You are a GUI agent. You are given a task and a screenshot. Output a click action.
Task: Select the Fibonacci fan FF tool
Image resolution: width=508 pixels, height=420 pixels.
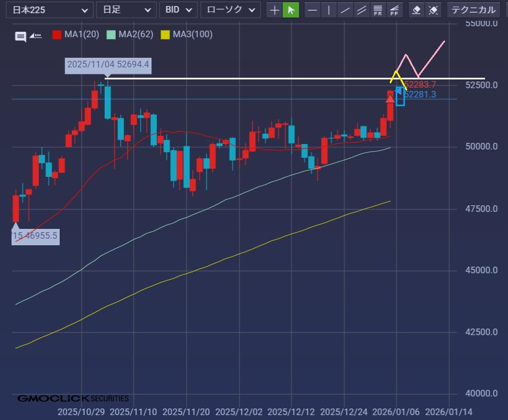pyautogui.click(x=393, y=10)
